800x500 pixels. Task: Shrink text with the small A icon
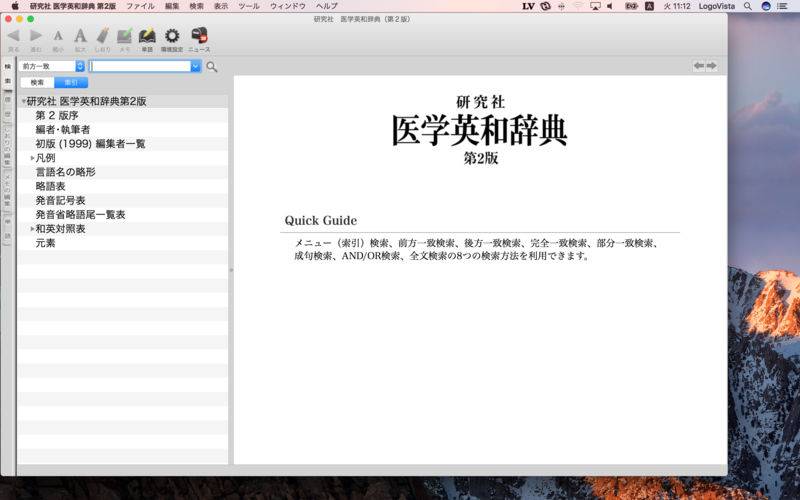tap(58, 36)
